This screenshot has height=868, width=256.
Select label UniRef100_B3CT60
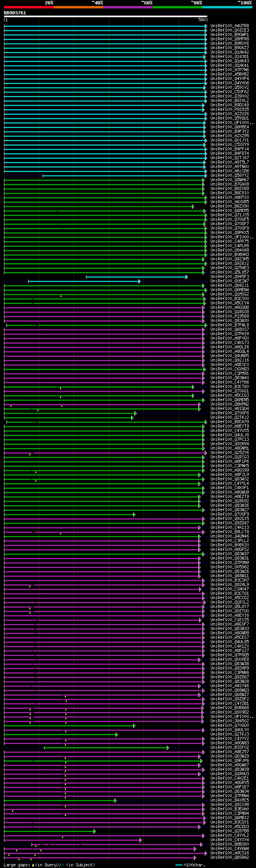tap(230, 387)
